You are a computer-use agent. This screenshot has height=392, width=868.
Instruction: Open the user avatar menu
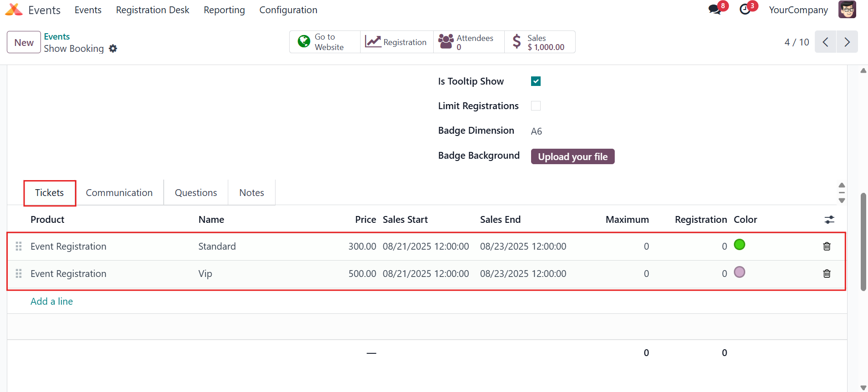(847, 10)
